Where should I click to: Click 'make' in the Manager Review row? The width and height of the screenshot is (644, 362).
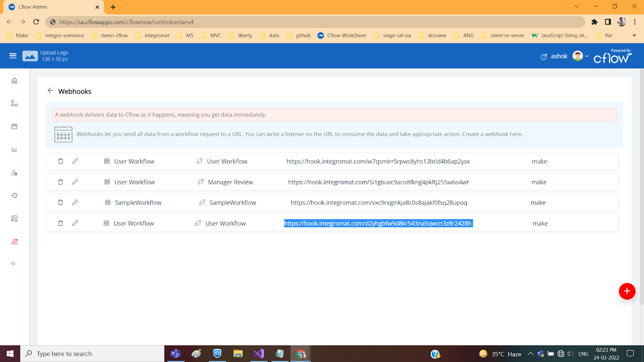pos(539,182)
